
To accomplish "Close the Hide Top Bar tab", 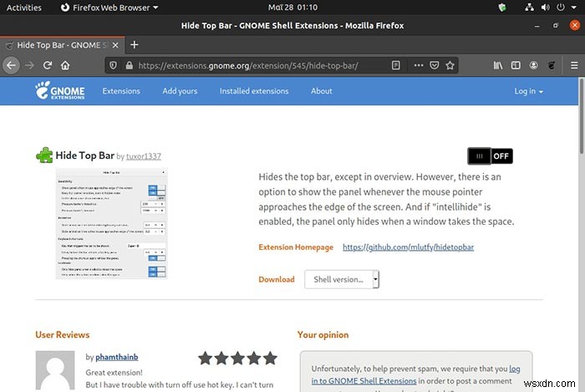I will (115, 45).
